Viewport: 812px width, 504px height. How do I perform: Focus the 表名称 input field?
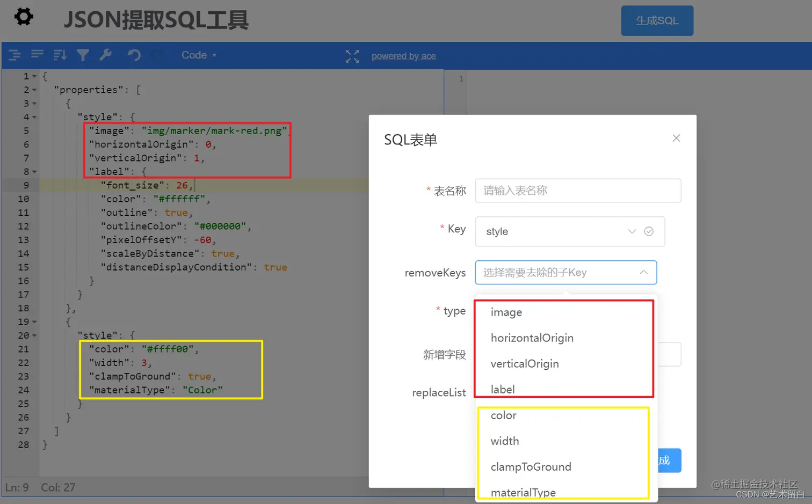click(x=578, y=191)
